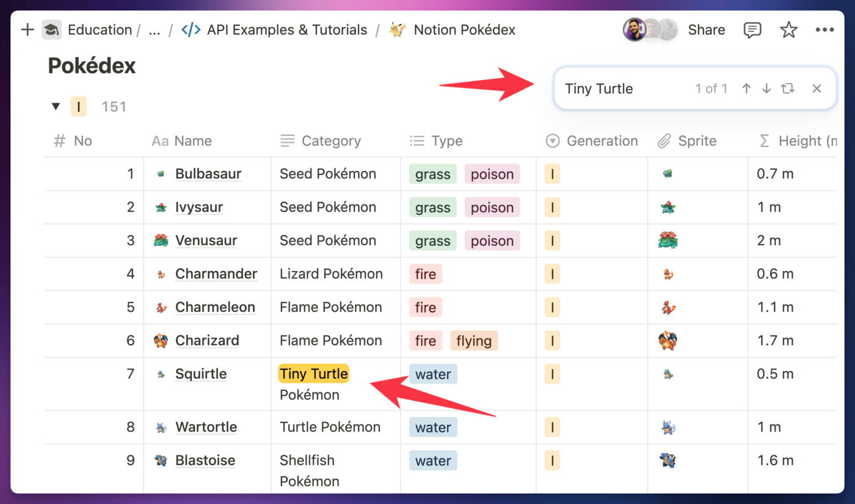
Task: Click the flying tag in Charizard row
Action: 474,340
